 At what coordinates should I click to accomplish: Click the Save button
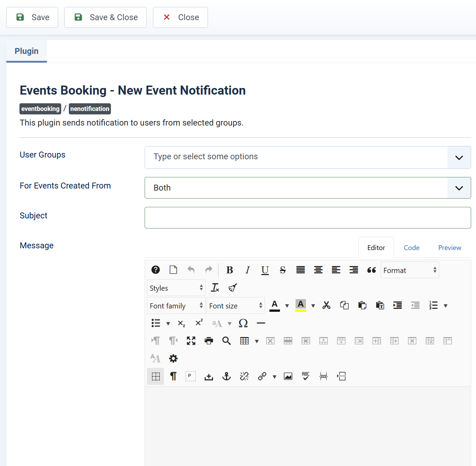pos(32,17)
